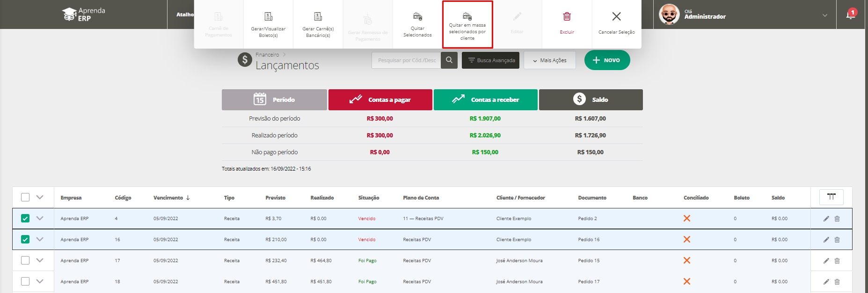Expand the Pedido 17 row details chevron
The width and height of the screenshot is (868, 293).
click(40, 281)
